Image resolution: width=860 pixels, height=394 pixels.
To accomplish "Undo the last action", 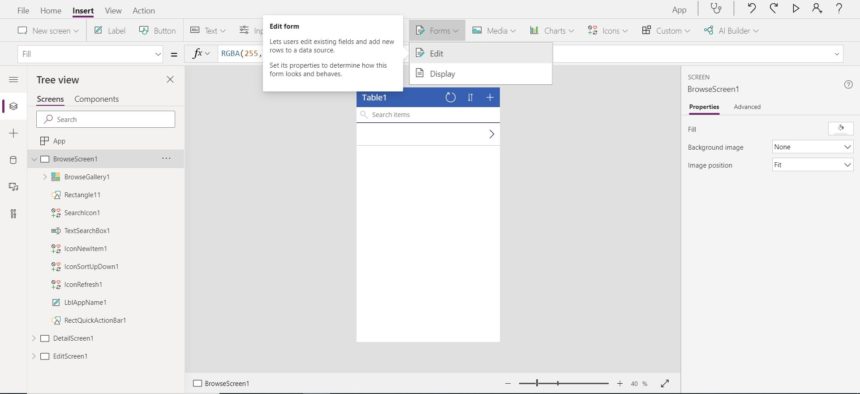I will 751,9.
